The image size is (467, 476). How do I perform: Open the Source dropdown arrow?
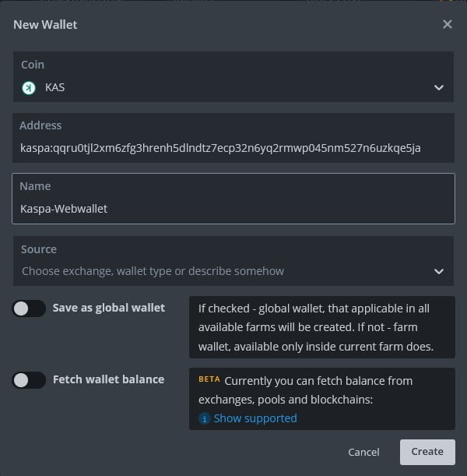tap(439, 272)
